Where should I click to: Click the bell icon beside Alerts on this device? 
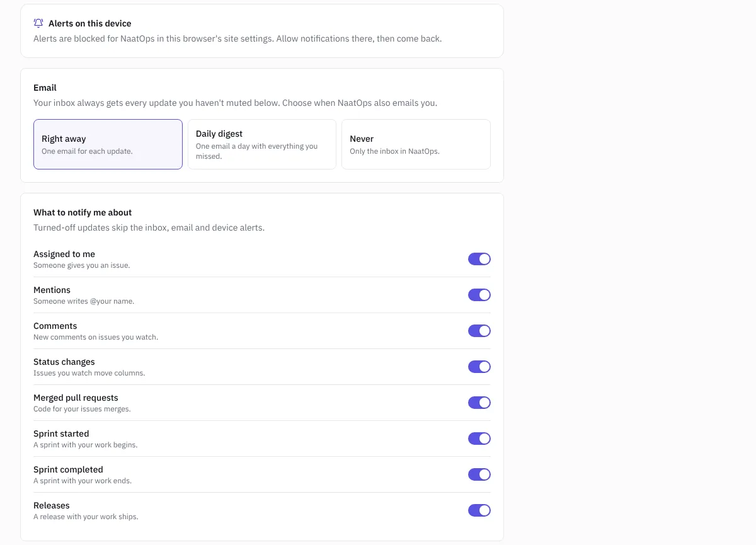[38, 23]
